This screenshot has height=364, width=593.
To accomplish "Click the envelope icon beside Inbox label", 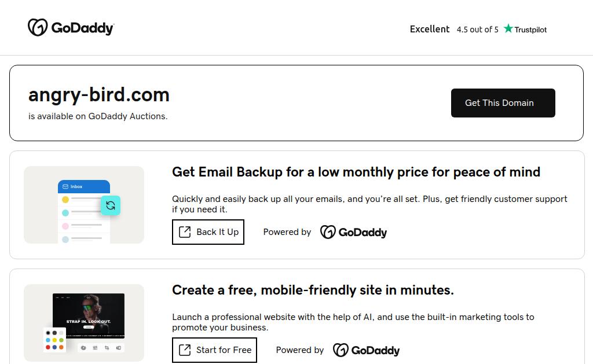I will pos(65,187).
